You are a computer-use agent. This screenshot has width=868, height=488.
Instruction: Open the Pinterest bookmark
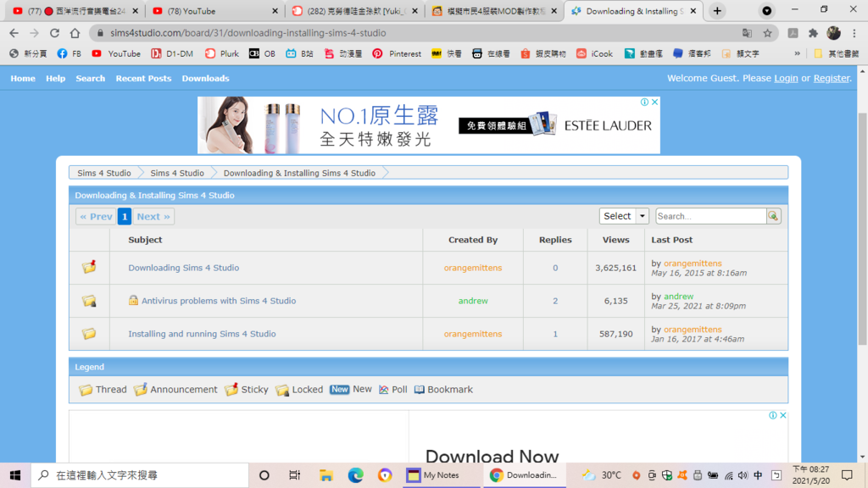coord(397,53)
